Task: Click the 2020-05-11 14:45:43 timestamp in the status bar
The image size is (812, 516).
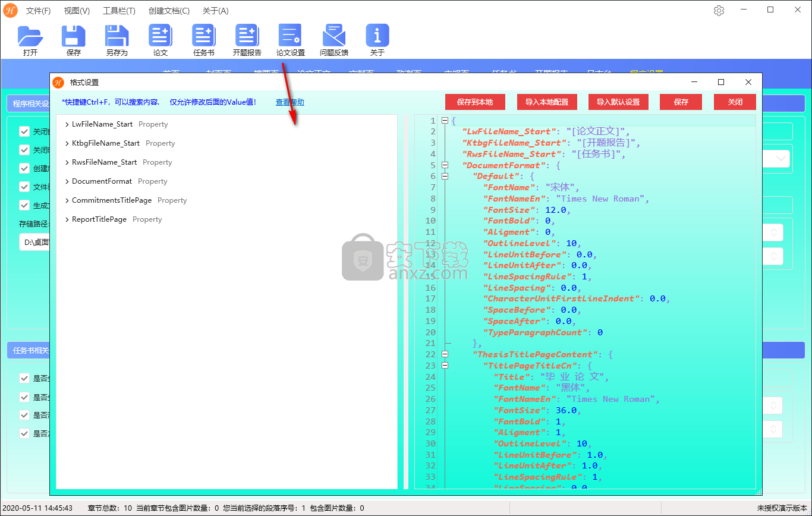Action: [x=37, y=508]
